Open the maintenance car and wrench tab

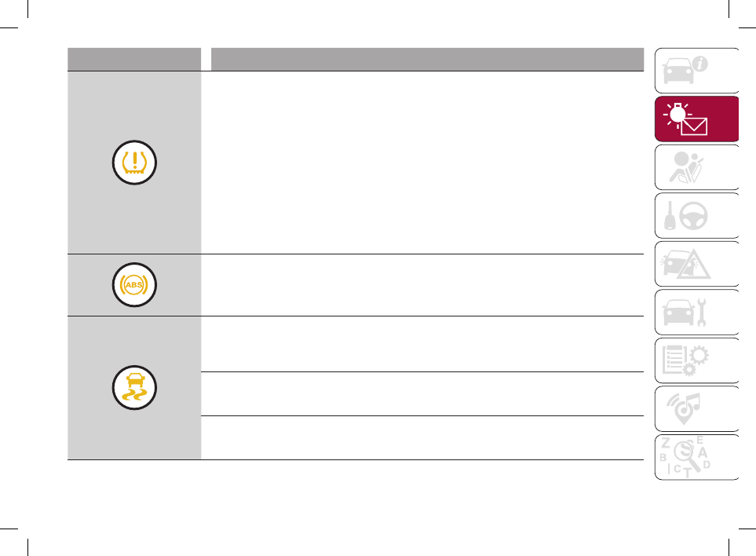click(x=696, y=312)
